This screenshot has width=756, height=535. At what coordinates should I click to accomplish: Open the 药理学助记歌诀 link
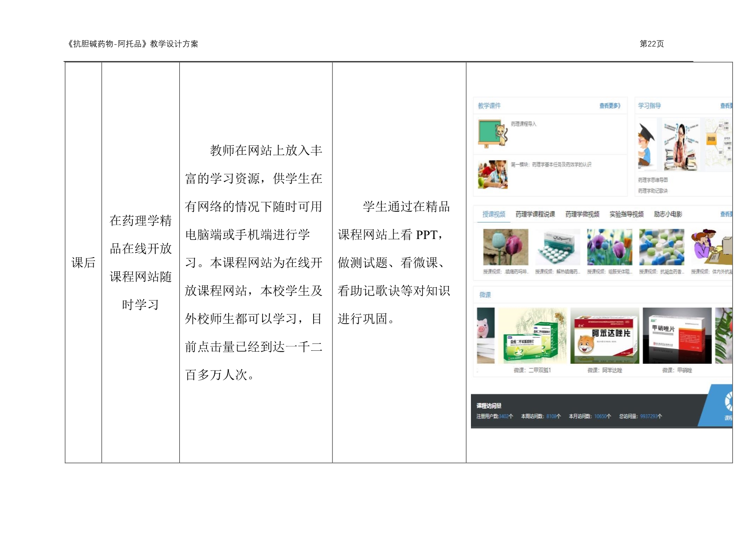(653, 191)
